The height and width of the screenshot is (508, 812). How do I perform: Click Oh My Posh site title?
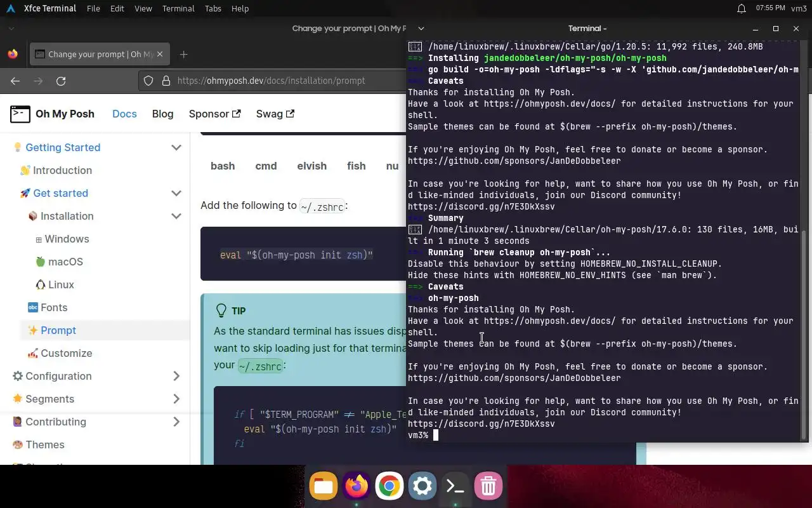point(65,114)
